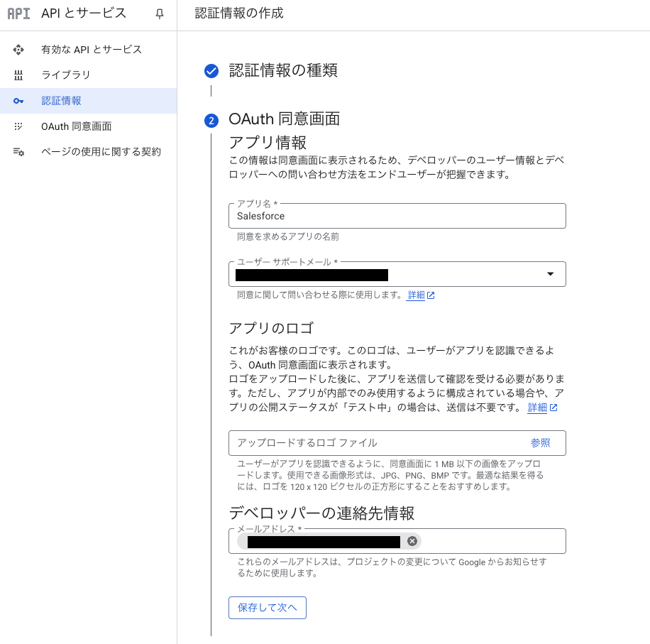Open 詳細 link under support email
The width and height of the screenshot is (650, 644).
[x=416, y=295]
